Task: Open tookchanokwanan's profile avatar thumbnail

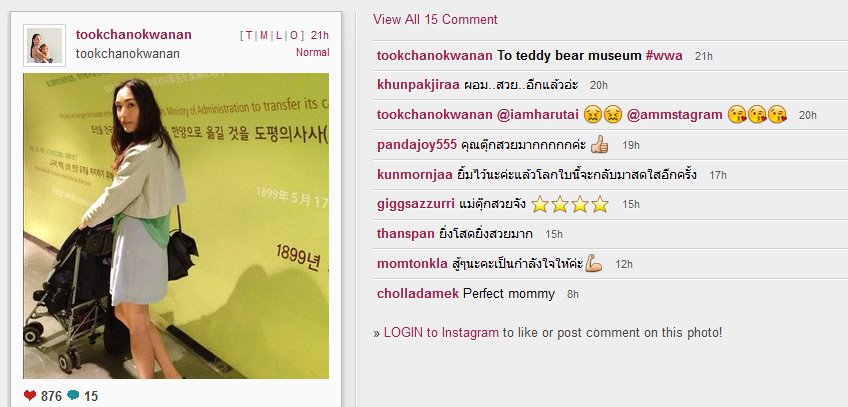Action: (x=44, y=45)
